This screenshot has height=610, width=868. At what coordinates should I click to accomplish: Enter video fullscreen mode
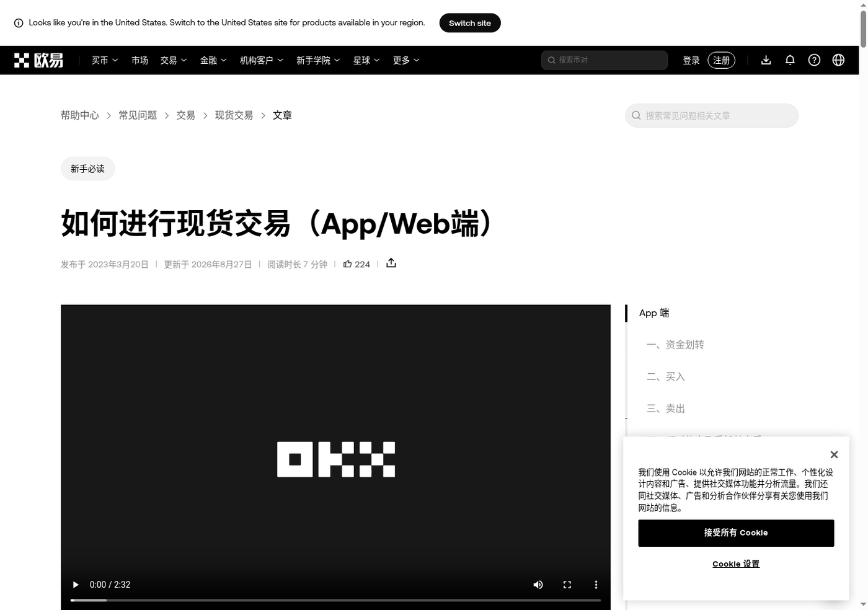click(x=567, y=585)
